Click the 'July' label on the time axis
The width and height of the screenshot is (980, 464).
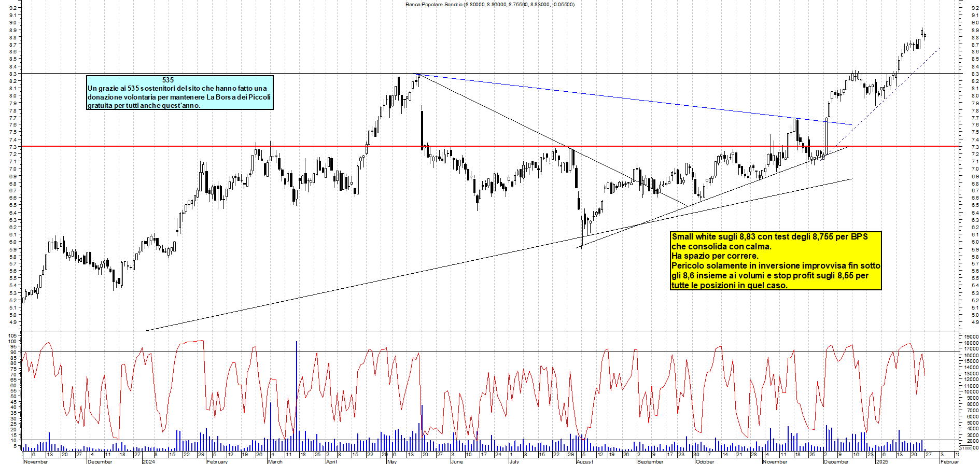coord(514,461)
